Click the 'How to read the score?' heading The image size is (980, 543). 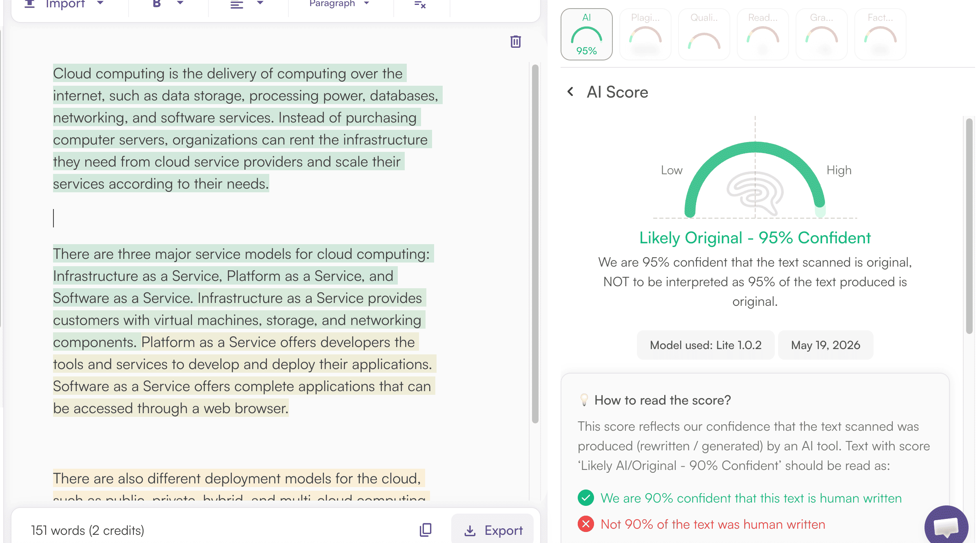pyautogui.click(x=663, y=400)
